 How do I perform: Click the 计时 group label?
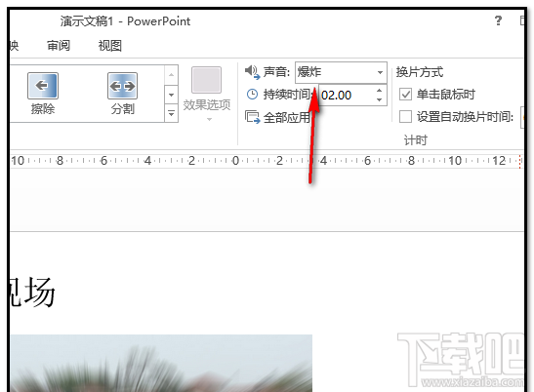416,139
